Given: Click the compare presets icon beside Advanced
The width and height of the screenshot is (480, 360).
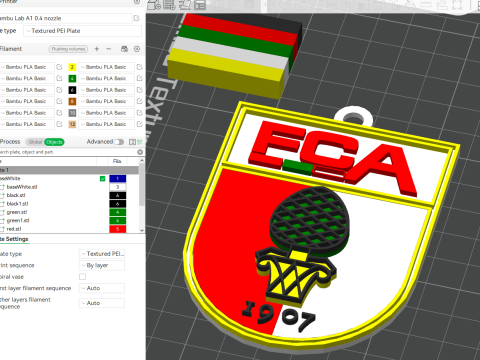Looking at the screenshot, I should click(x=132, y=142).
